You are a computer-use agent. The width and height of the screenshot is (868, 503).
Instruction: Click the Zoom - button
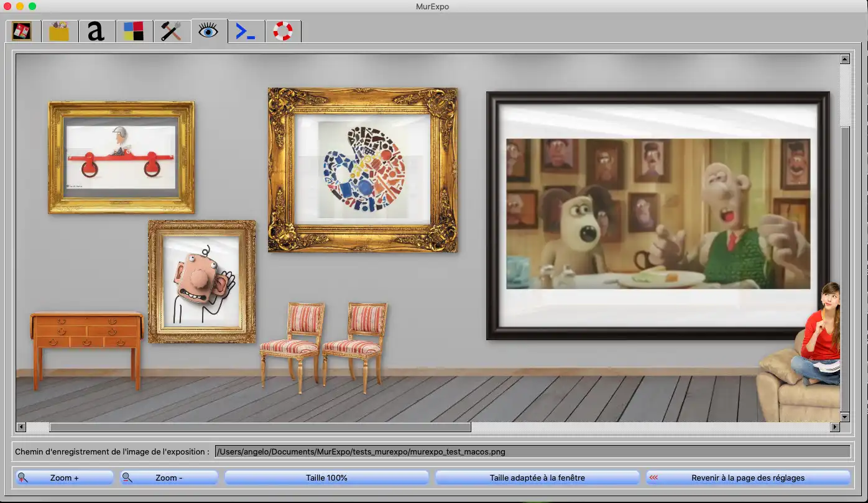169,478
